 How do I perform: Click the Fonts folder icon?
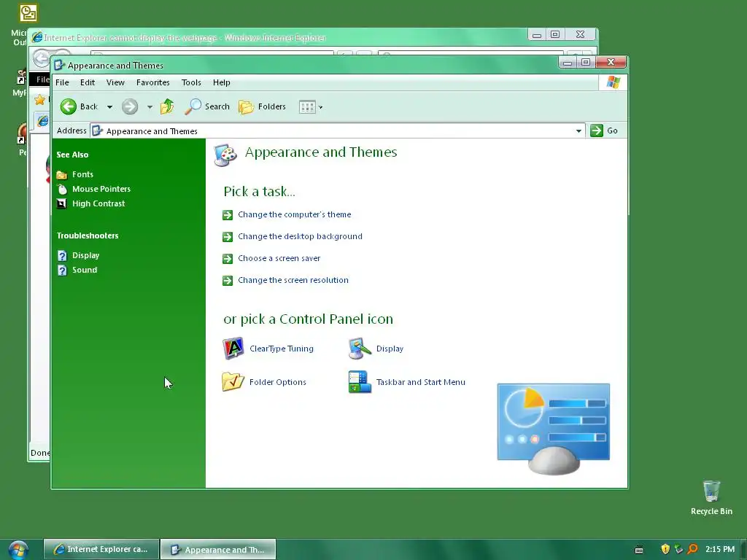pos(62,175)
